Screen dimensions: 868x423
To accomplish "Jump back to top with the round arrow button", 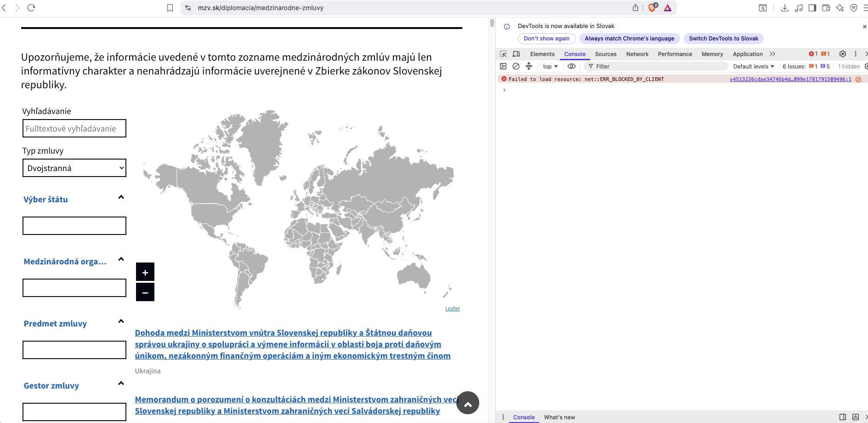I will 468,403.
